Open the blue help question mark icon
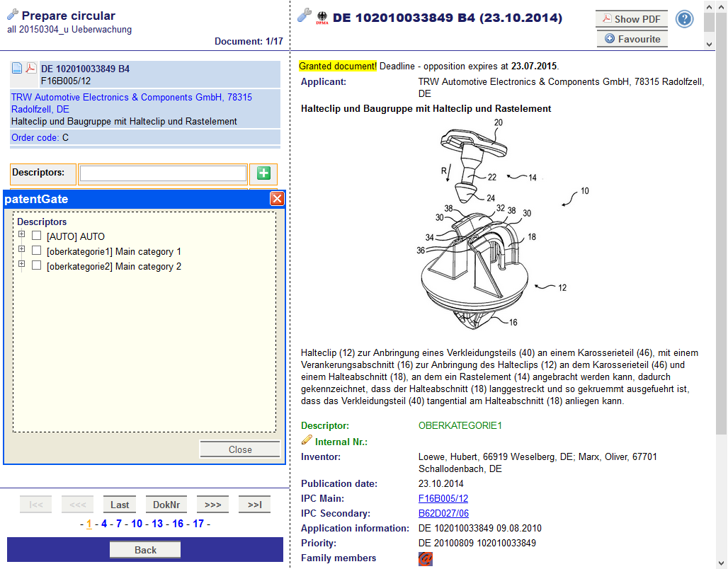This screenshot has height=569, width=728. pos(684,19)
